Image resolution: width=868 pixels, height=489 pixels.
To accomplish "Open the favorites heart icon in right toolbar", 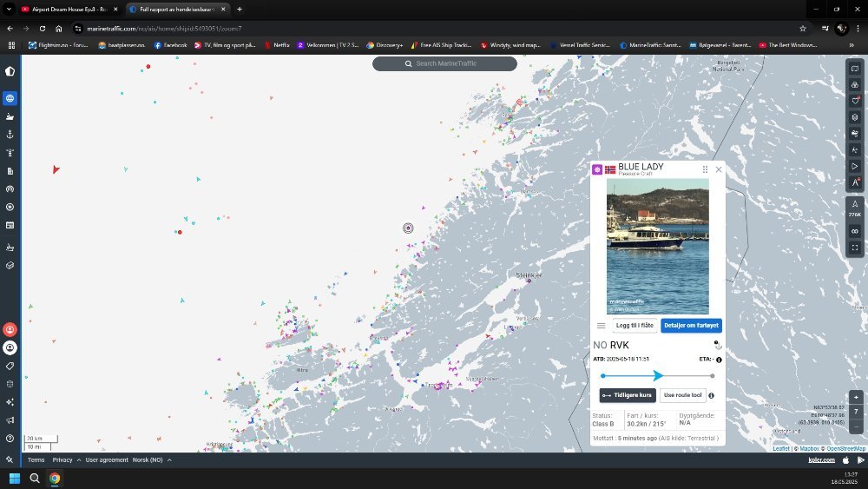I will (x=855, y=101).
